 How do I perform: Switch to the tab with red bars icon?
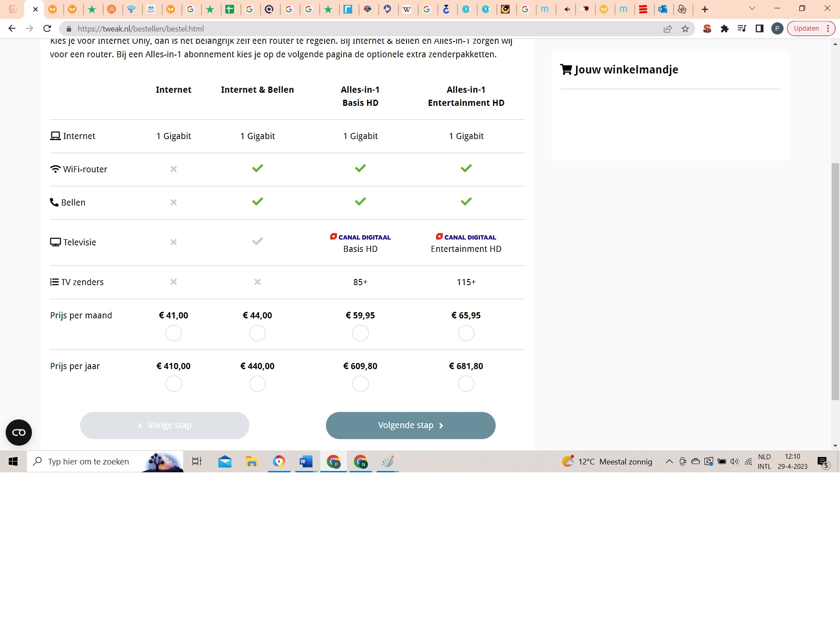click(x=643, y=9)
